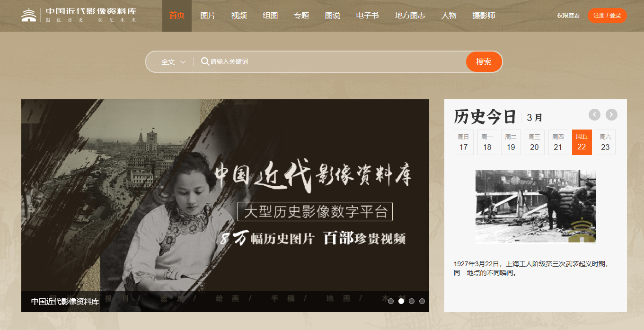Select 周二 19 in the calendar
The height and width of the screenshot is (330, 644).
click(511, 142)
